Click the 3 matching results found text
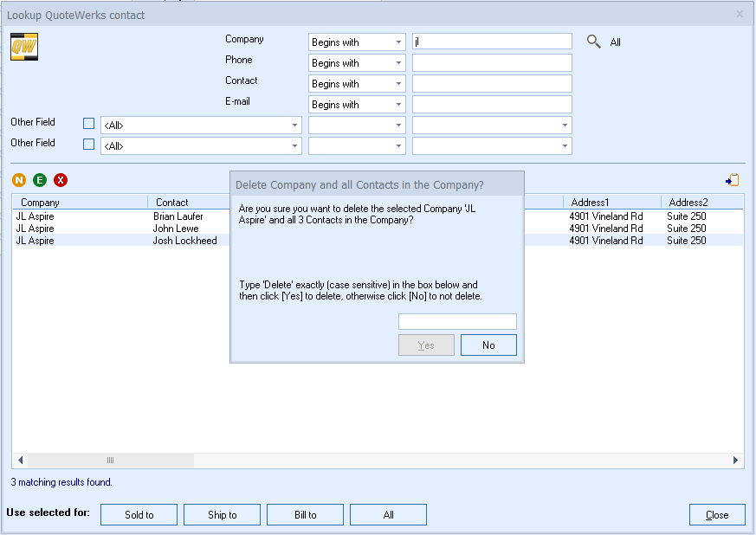The height and width of the screenshot is (535, 756). coord(61,482)
